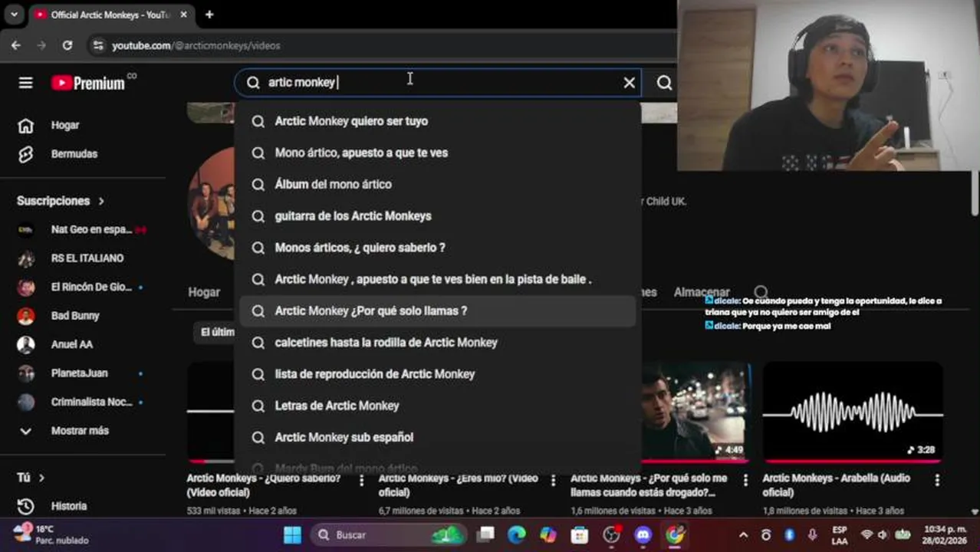
Task: Select suggestion 'Monos árticos, ¿ quiero saberlo ?'
Action: tap(438, 248)
